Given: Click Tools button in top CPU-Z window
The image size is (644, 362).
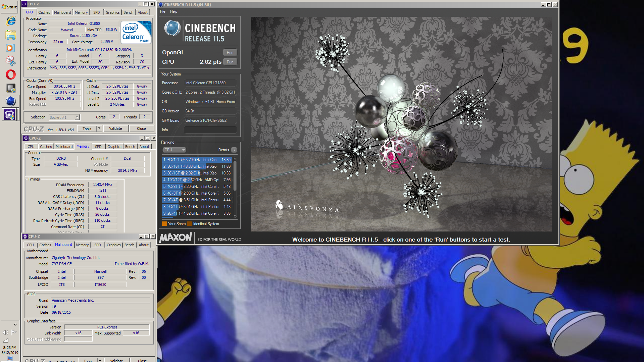Looking at the screenshot, I should pos(87,128).
